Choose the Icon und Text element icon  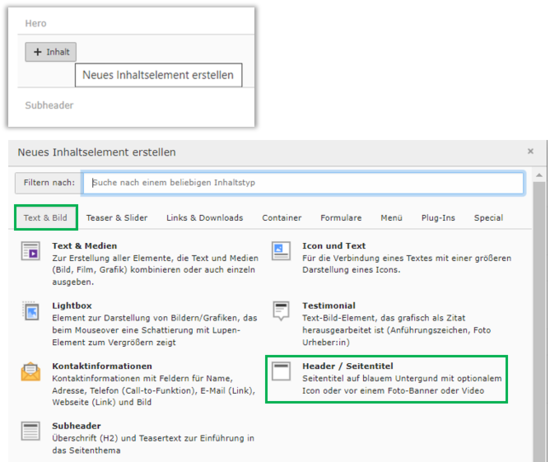coord(281,251)
